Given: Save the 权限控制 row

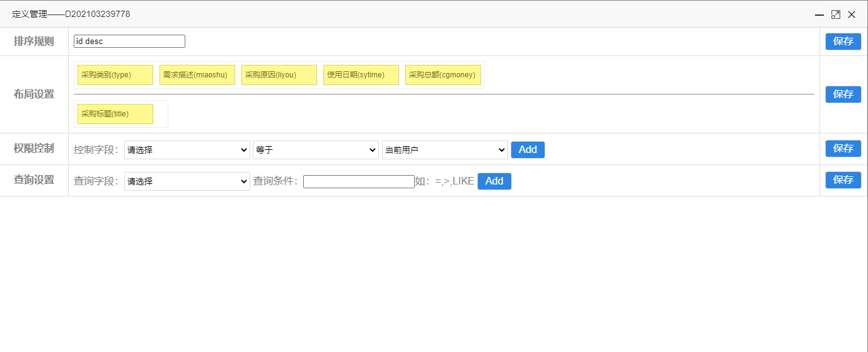Looking at the screenshot, I should [843, 149].
